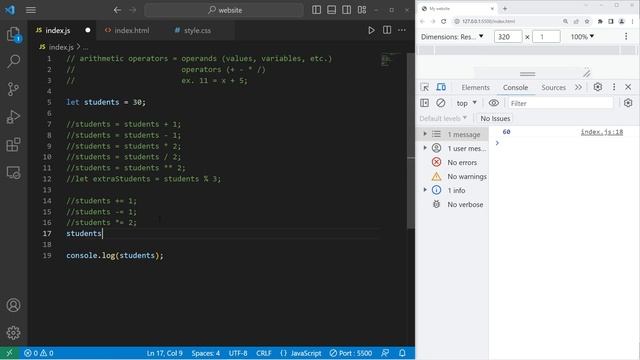Open the Explorer view in the activity bar
Viewport: 640px width, 360px height.
13,34
